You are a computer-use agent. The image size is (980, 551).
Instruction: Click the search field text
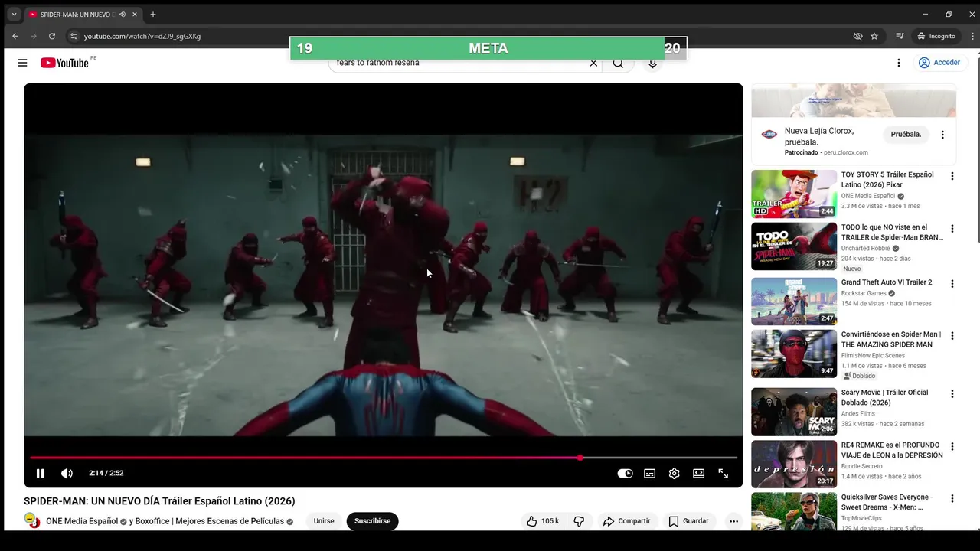[378, 63]
